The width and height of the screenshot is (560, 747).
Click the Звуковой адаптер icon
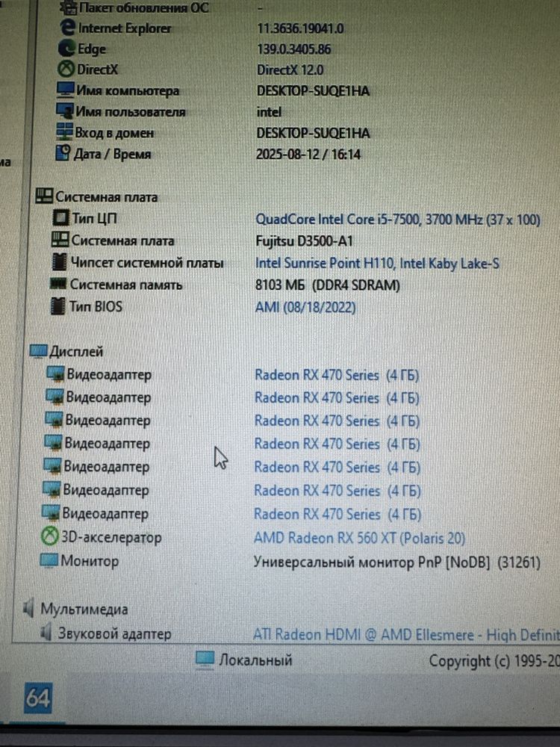[x=46, y=633]
